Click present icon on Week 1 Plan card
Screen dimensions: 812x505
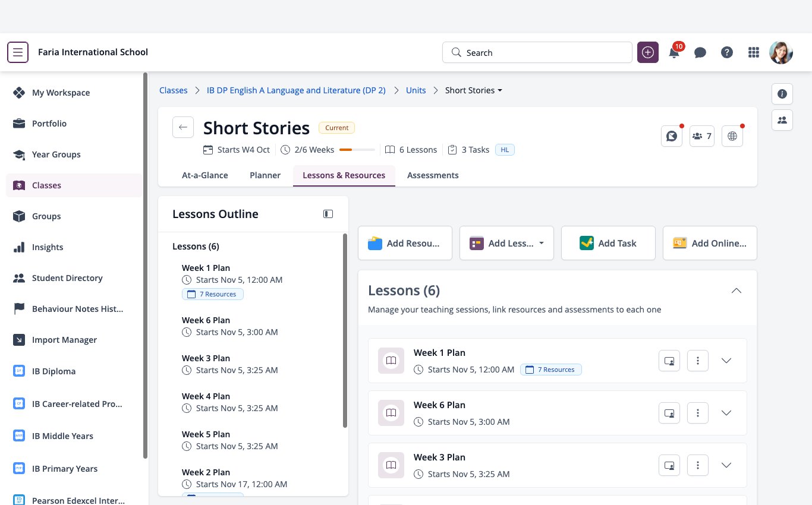[x=669, y=361]
